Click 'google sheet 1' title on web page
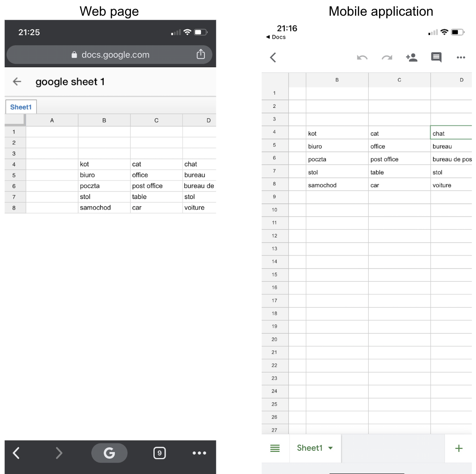This screenshot has width=476, height=474. point(70,82)
